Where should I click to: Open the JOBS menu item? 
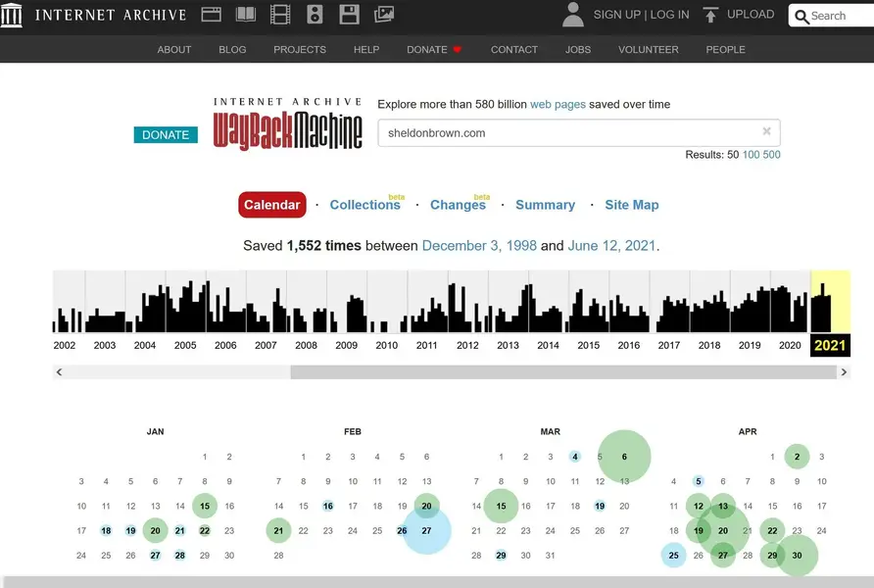click(578, 50)
